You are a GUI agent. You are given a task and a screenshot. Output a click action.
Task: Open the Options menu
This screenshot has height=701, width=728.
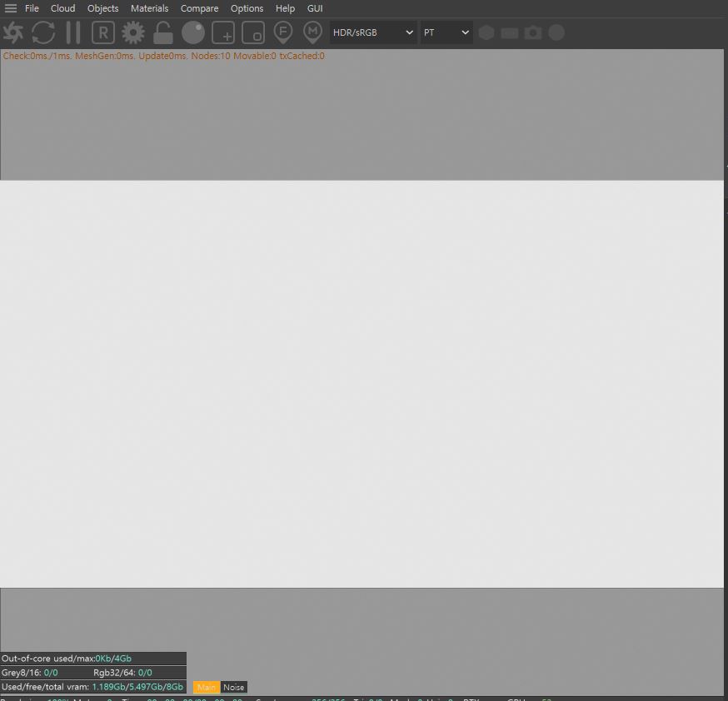tap(247, 8)
